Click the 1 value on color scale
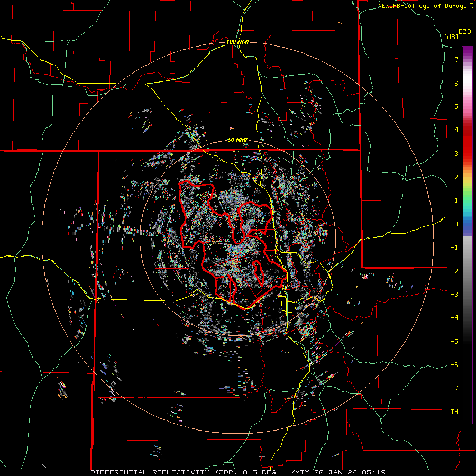 pyautogui.click(x=456, y=200)
